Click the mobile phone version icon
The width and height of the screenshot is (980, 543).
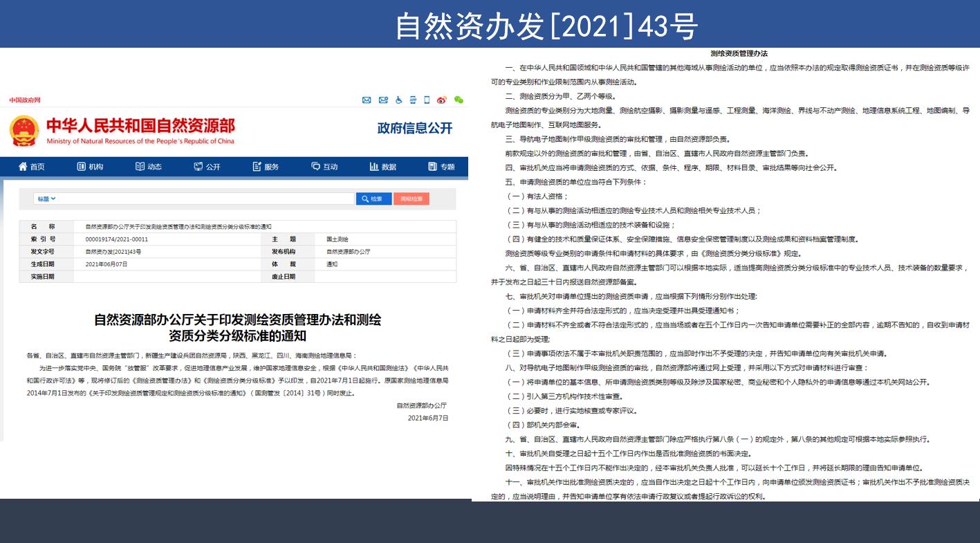427,100
